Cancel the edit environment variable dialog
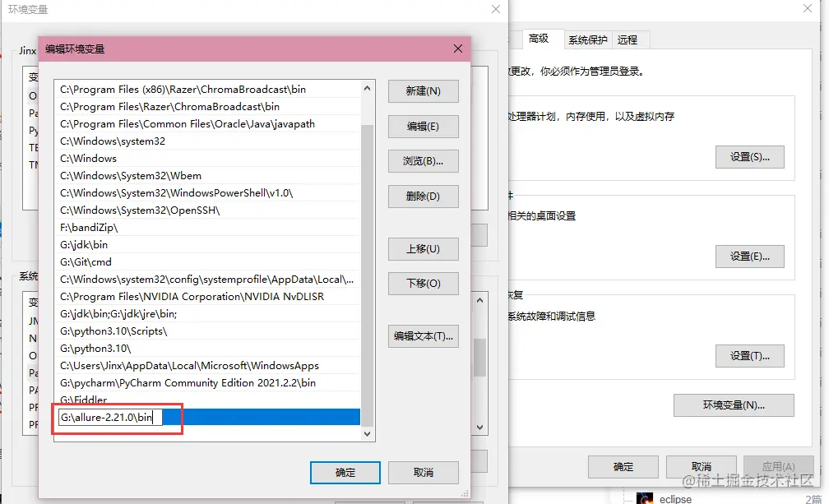The image size is (829, 504). [423, 472]
